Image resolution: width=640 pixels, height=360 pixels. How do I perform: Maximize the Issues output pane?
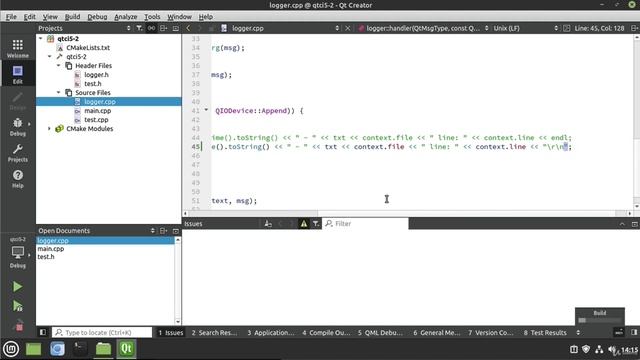[x=634, y=224]
